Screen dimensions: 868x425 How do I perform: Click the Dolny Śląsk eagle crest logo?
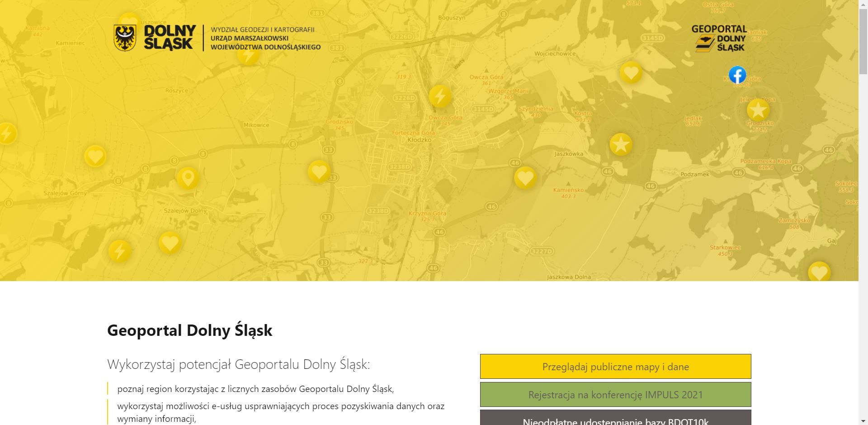(x=125, y=38)
